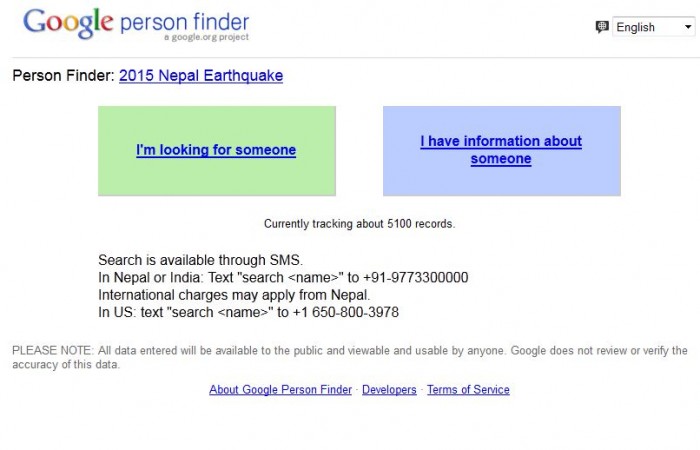
Task: Go to the Developers link
Action: click(389, 390)
